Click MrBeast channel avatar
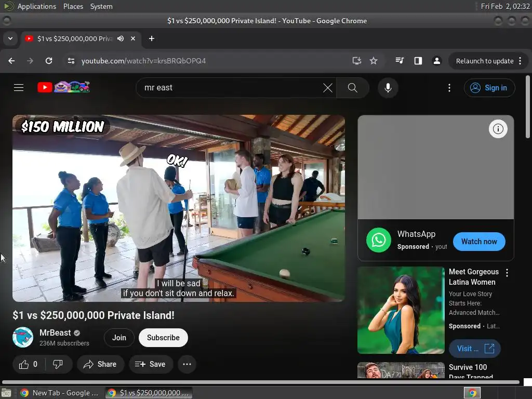 (23, 337)
